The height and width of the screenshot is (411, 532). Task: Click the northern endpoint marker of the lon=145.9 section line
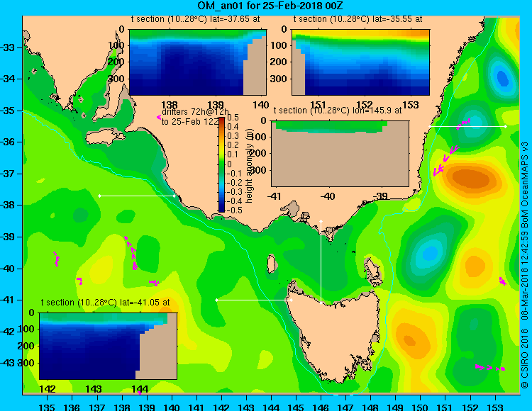pyautogui.click(x=321, y=222)
